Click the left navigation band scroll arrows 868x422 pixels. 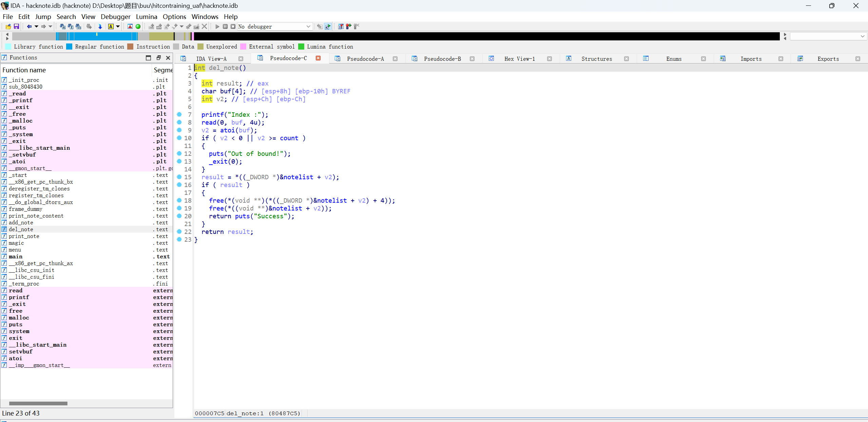(x=7, y=36)
